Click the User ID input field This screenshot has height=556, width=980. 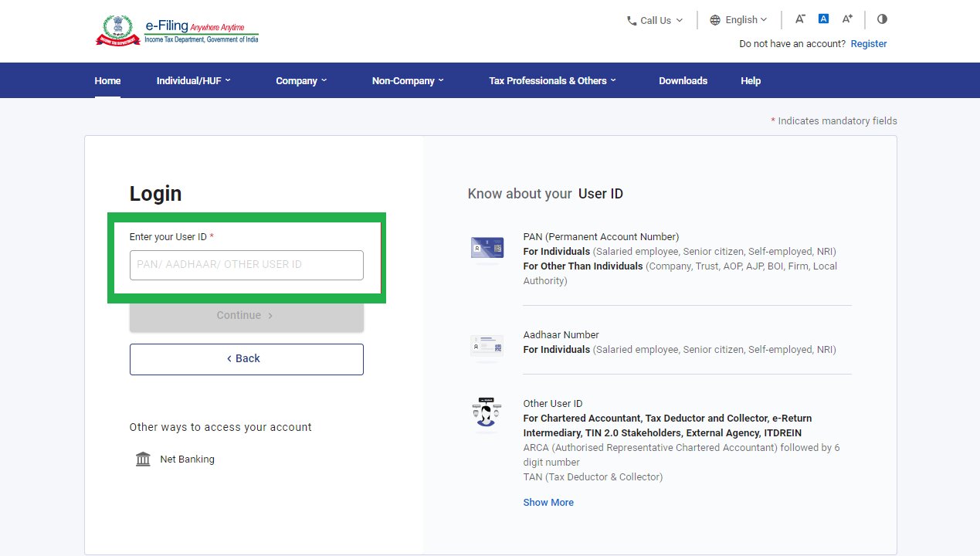coord(246,265)
